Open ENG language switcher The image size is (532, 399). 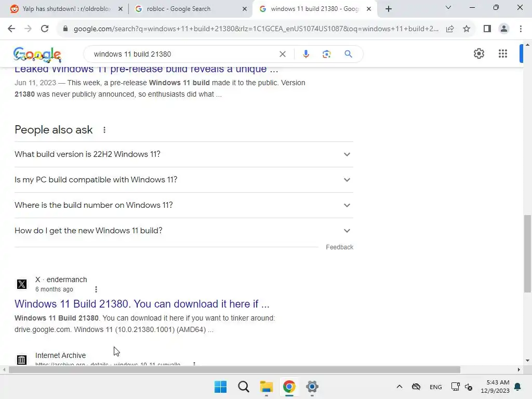tap(436, 387)
